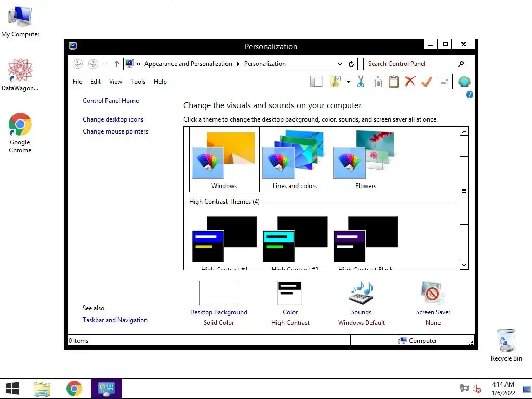Select Google Chrome desktop shortcut
This screenshot has height=399, width=532.
point(20,133)
